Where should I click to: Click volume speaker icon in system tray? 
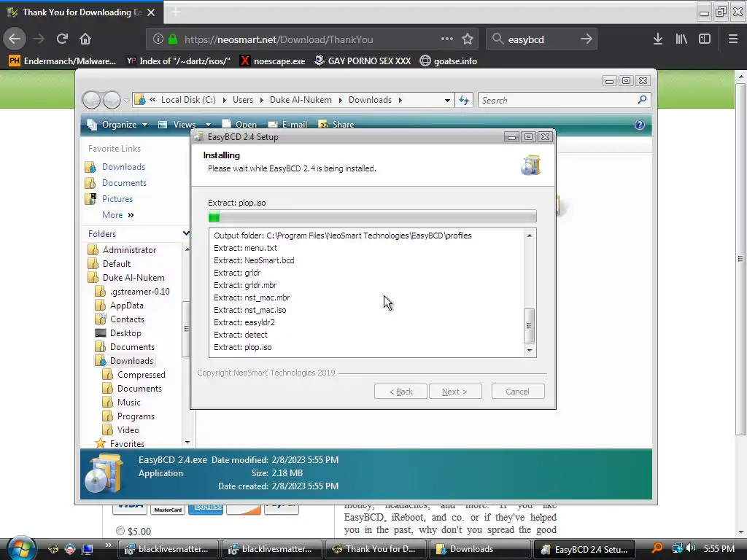[690, 548]
